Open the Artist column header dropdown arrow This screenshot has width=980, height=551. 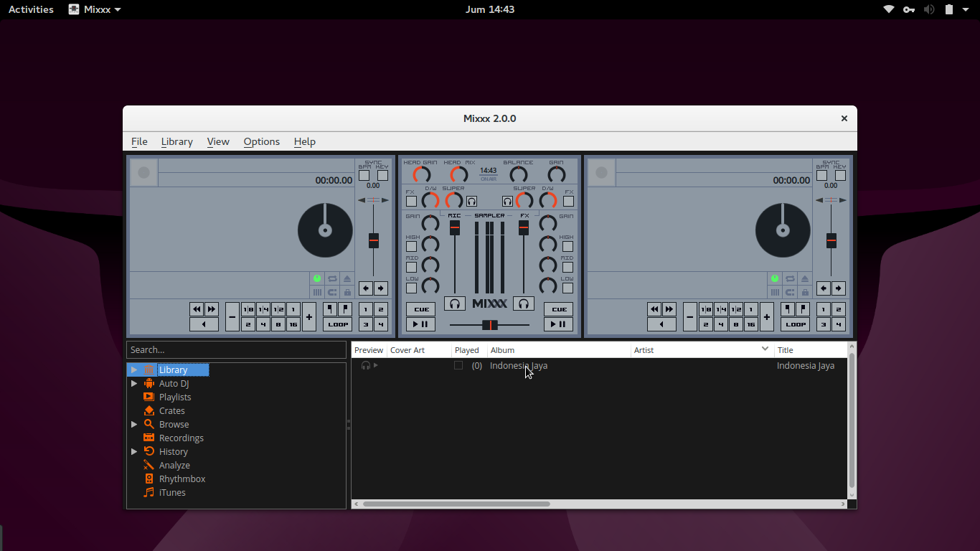coord(765,349)
